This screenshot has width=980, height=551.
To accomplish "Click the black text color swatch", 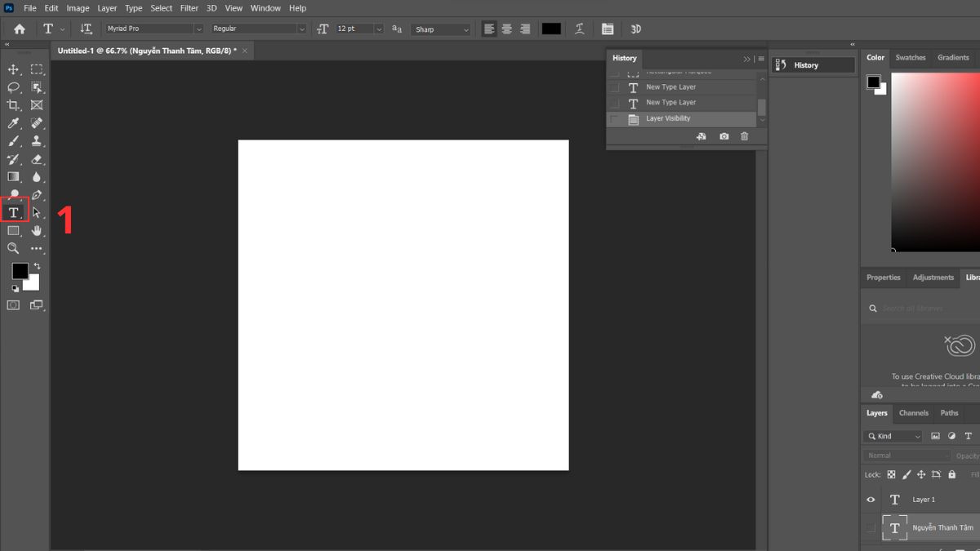I will click(550, 29).
